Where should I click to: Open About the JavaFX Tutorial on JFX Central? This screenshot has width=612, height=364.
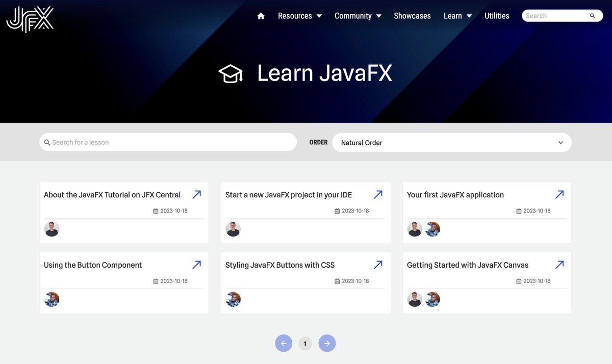pos(112,195)
